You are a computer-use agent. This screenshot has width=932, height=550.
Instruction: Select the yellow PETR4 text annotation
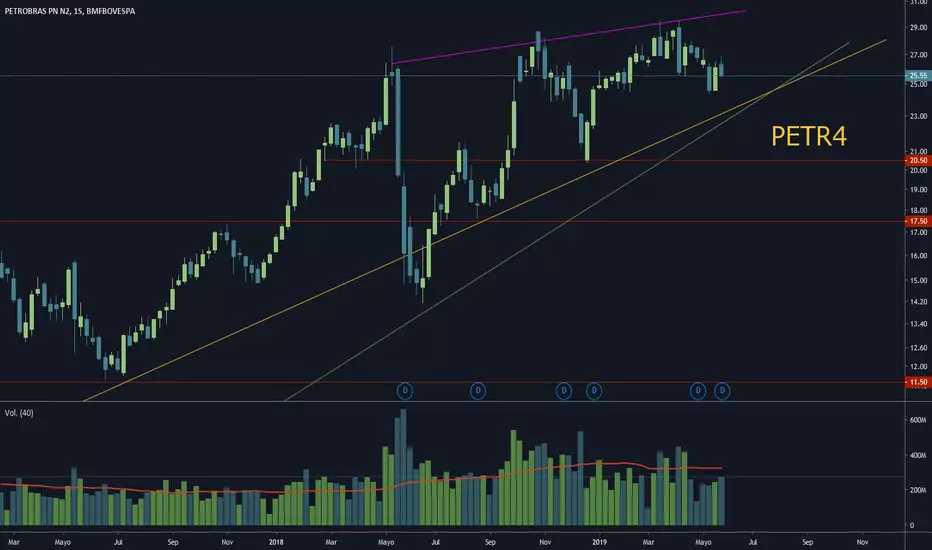(x=808, y=136)
